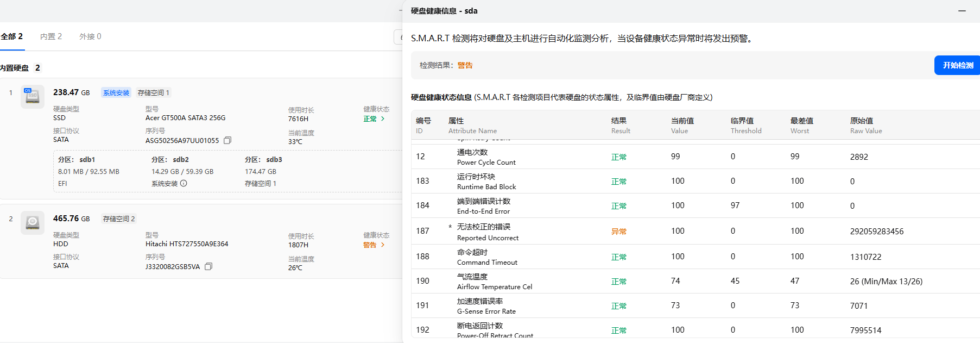Open 警告 health status details arrow
Viewport: 980px width, 343px height.
point(383,245)
